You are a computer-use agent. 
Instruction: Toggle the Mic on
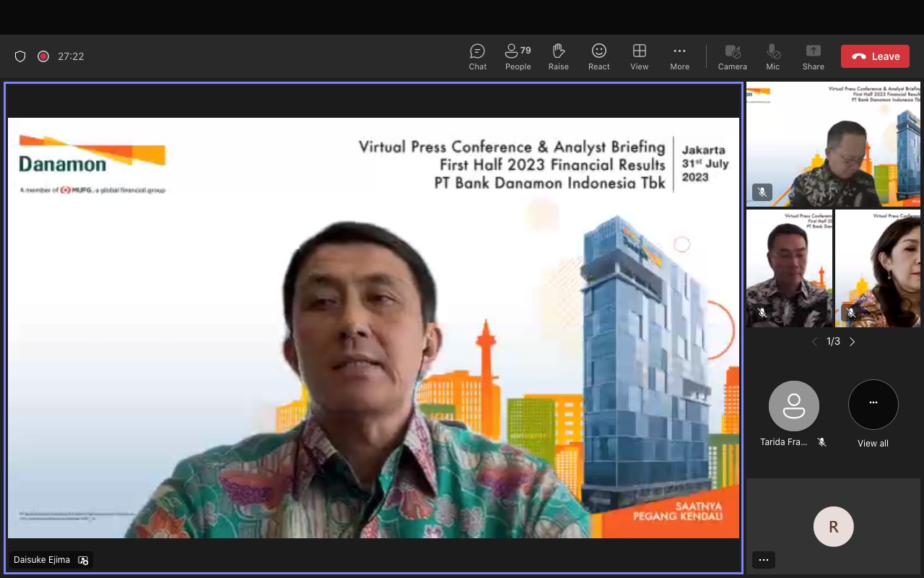pyautogui.click(x=772, y=56)
